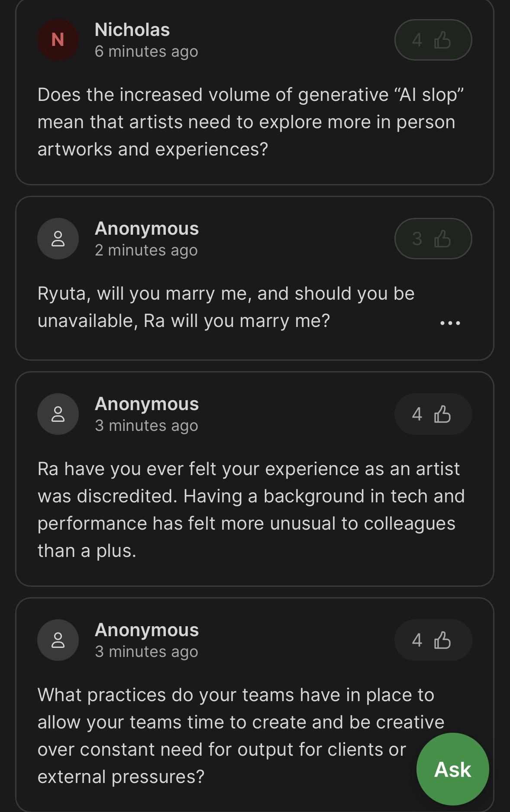Screen dimensions: 510x812
Task: Click Nicholas's red N avatar
Action: pyautogui.click(x=58, y=40)
